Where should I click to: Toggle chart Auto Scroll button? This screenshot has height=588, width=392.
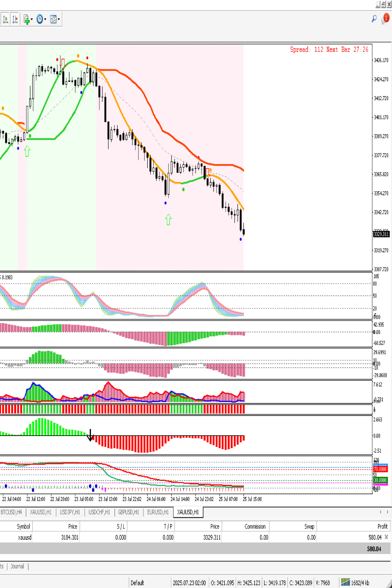point(6,19)
